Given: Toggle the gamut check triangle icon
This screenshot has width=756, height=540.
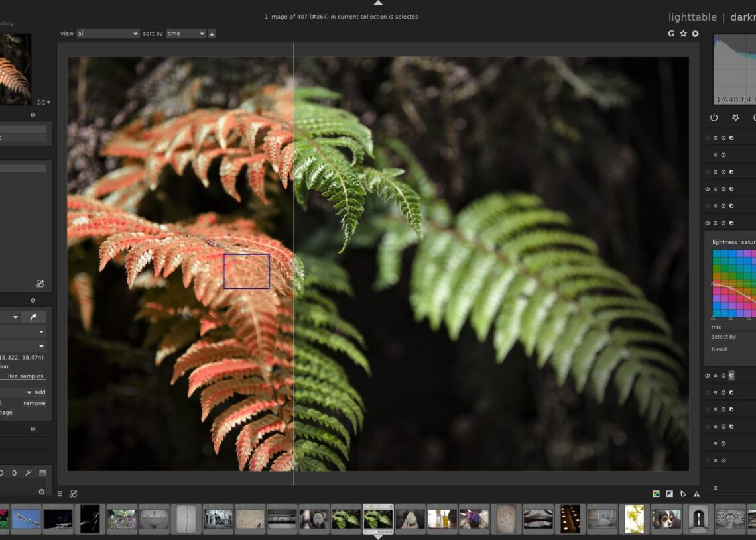Looking at the screenshot, I should pyautogui.click(x=696, y=494).
